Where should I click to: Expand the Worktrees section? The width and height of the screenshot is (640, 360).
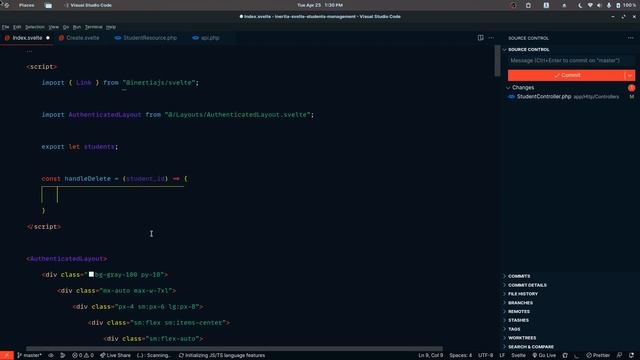(x=522, y=338)
